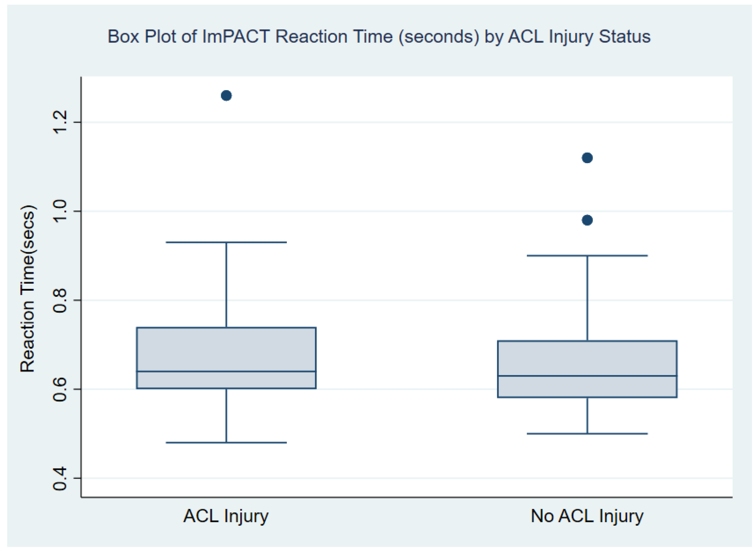Image resolution: width=756 pixels, height=552 pixels.
Task: Click the highest No ACL Injury outlier dot
Action: coord(587,158)
